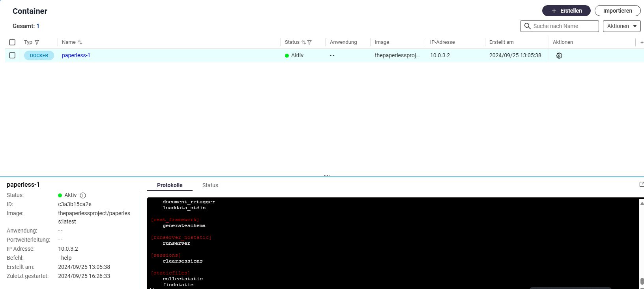Click the DOCKER type badge
This screenshot has height=289, width=644.
click(39, 56)
